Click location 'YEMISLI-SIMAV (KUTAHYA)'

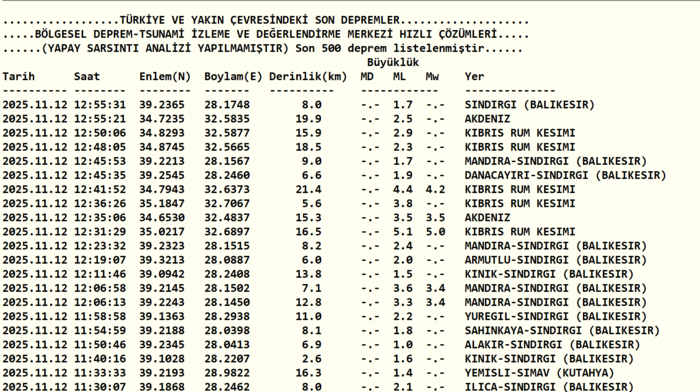pyautogui.click(x=539, y=373)
